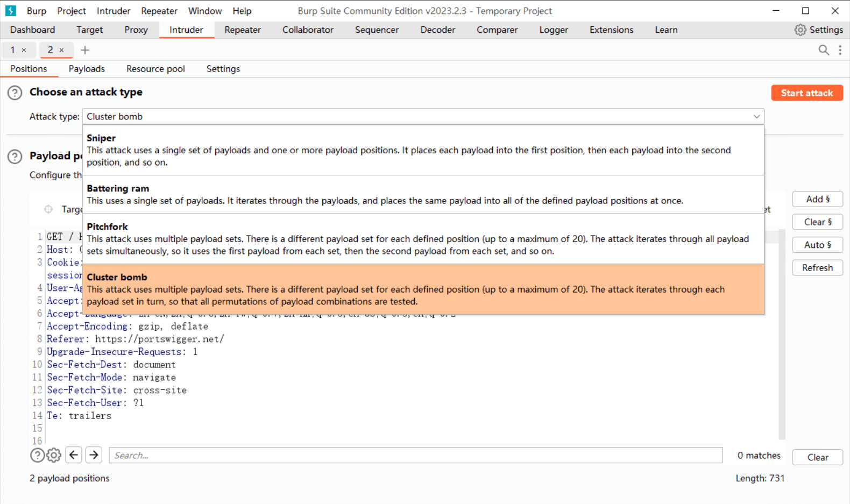Close Intruder tab 2
850x504 pixels.
pyautogui.click(x=61, y=50)
